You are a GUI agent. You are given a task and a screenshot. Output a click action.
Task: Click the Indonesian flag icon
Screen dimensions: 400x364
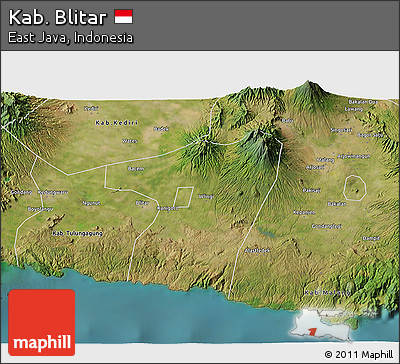coord(124,17)
